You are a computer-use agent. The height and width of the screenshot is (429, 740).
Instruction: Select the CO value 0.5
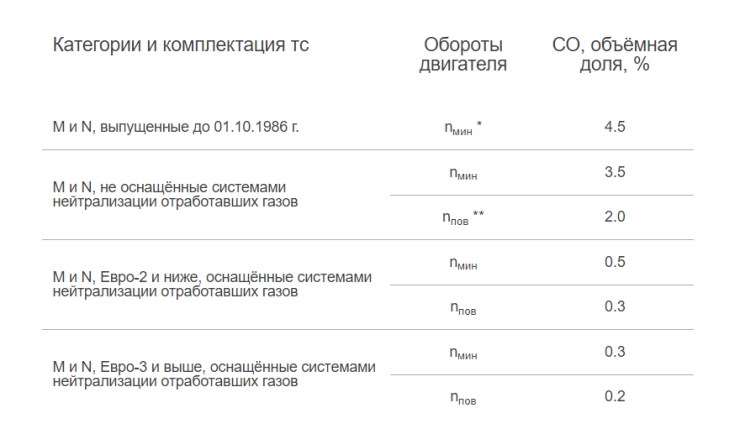pos(615,262)
